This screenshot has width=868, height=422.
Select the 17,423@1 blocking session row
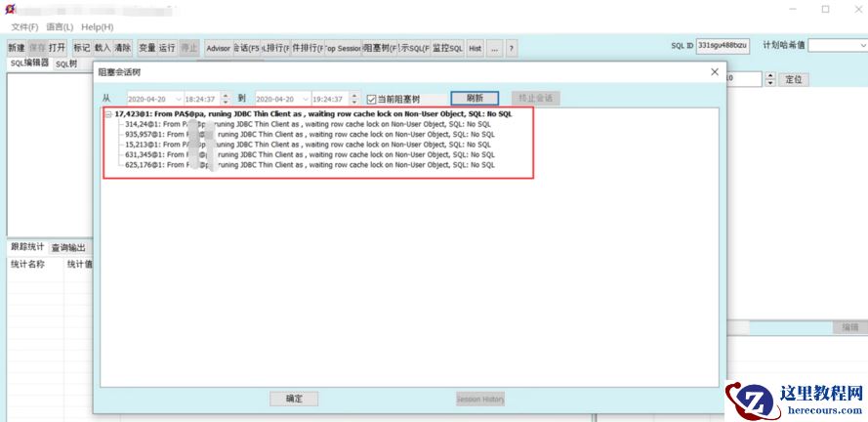click(313, 114)
